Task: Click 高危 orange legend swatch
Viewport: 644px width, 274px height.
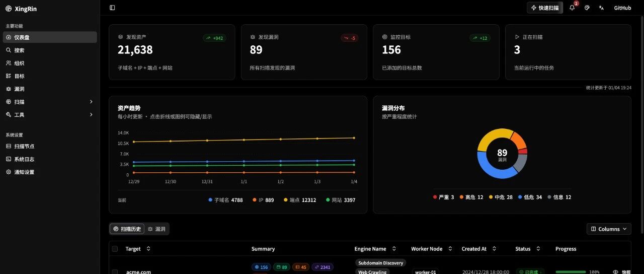Action: pos(461,197)
